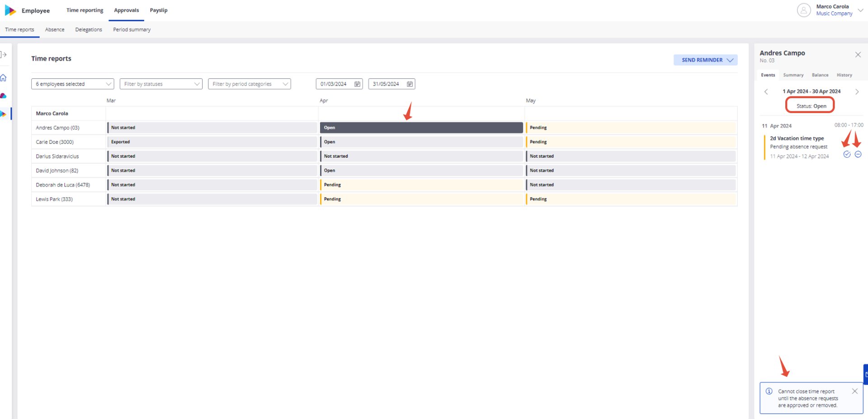The image size is (868, 419).
Task: Open the start date calendar icon
Action: pos(357,84)
